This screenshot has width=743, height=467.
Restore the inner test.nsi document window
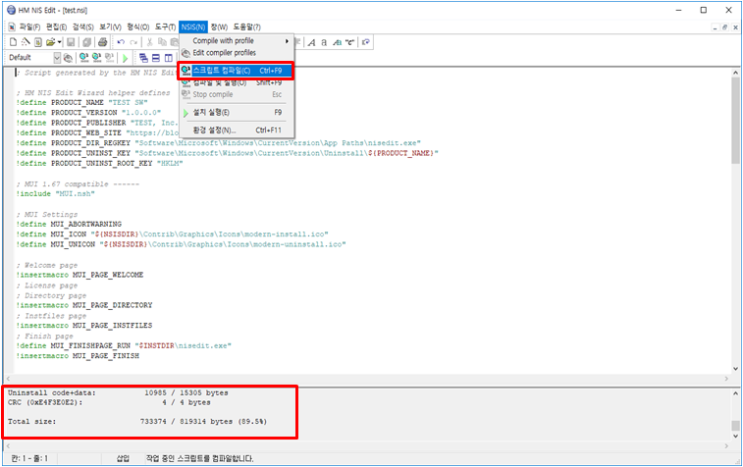pos(725,28)
